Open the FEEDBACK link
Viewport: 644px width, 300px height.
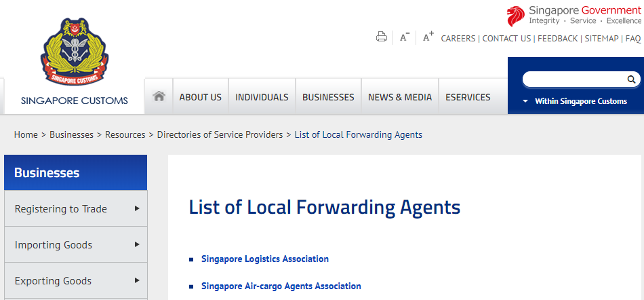(557, 39)
